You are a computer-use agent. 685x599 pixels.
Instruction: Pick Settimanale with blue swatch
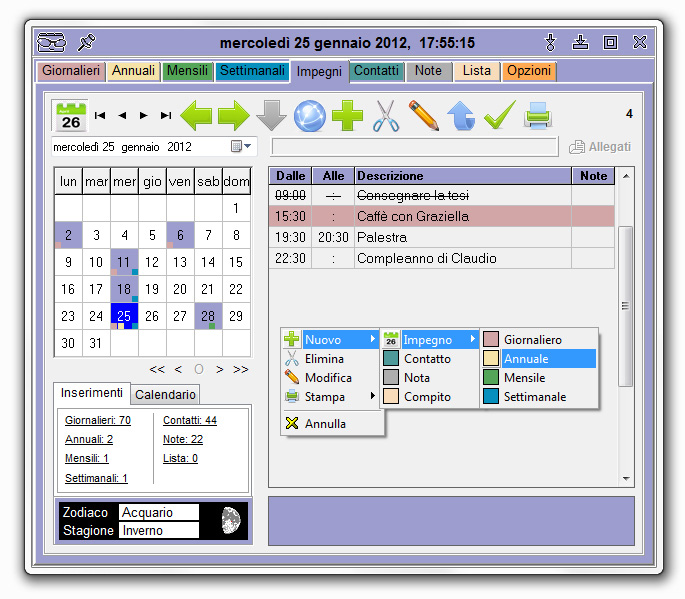(539, 397)
